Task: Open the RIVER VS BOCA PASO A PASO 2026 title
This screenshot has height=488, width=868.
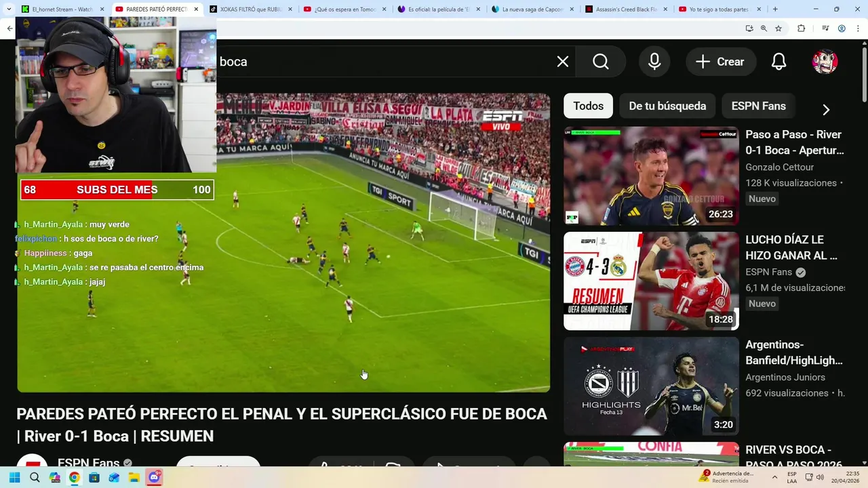Action: [794, 456]
